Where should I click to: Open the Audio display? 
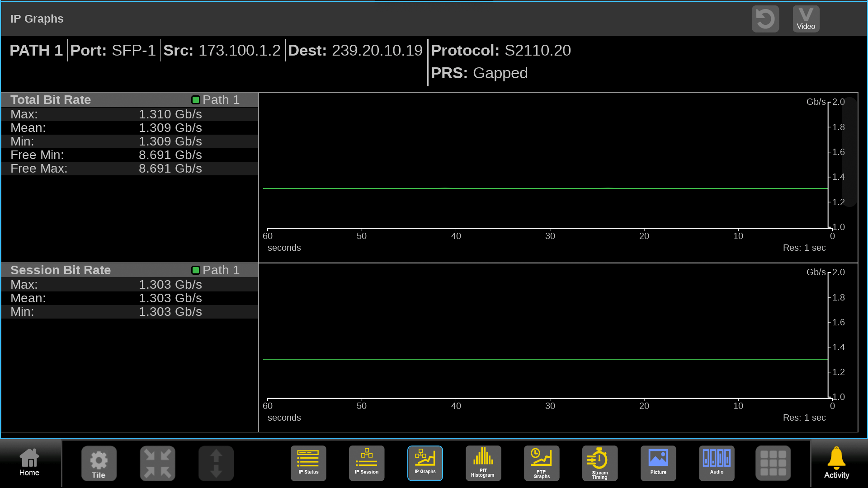pyautogui.click(x=717, y=463)
